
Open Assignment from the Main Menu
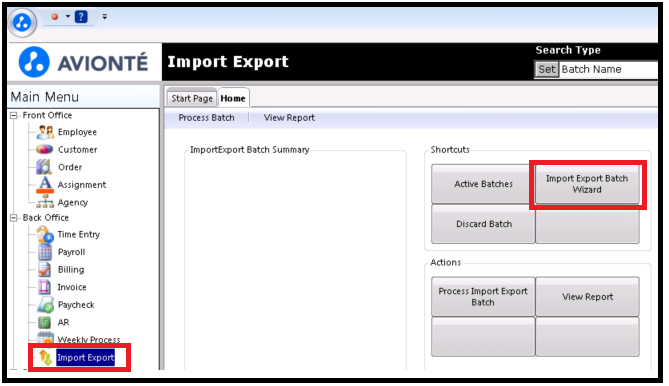click(x=82, y=185)
